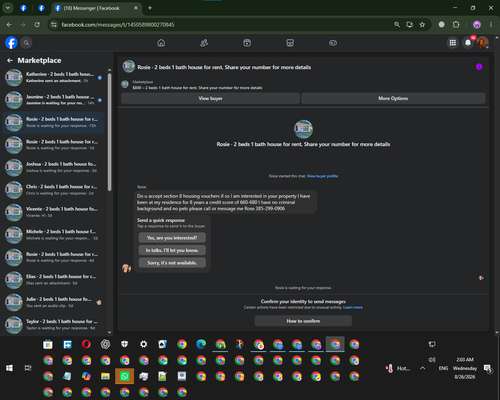Screen dimensions: 500x400
Task: Open the Windows Start menu
Action: click(9, 368)
